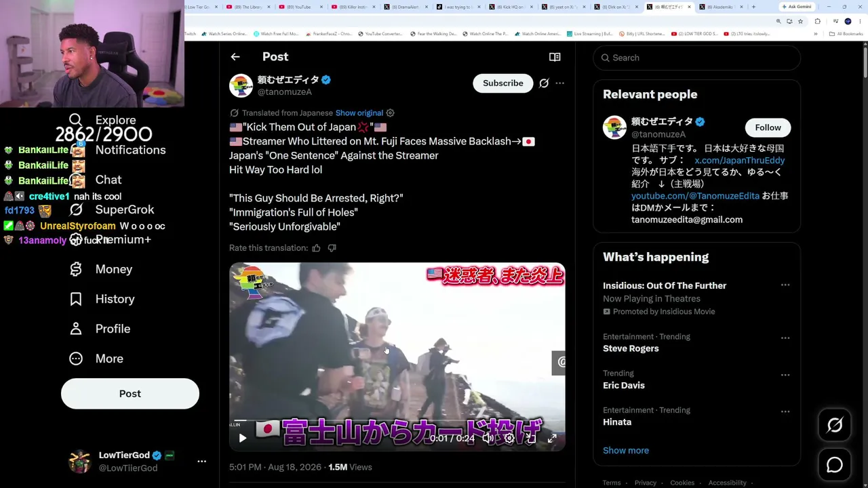868x488 pixels.
Task: Open options for Insidious promoted trend
Action: tap(785, 285)
